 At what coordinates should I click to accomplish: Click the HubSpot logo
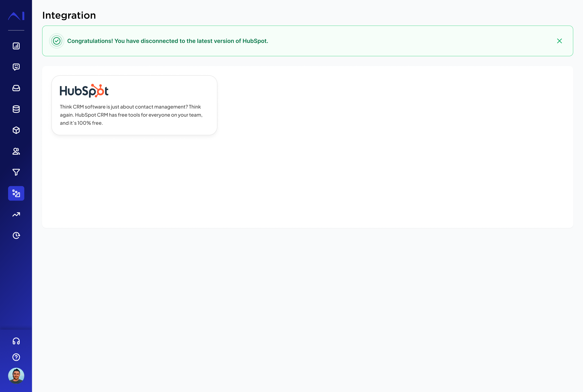(x=84, y=91)
